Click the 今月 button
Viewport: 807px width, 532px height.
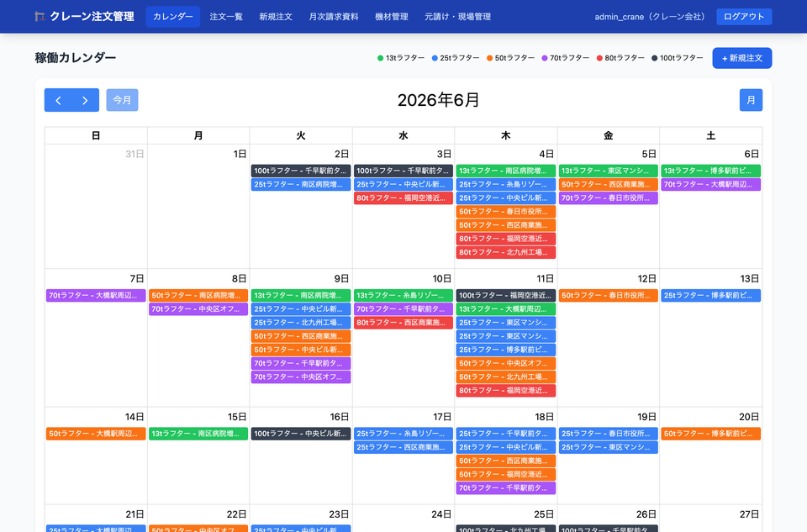(x=122, y=100)
